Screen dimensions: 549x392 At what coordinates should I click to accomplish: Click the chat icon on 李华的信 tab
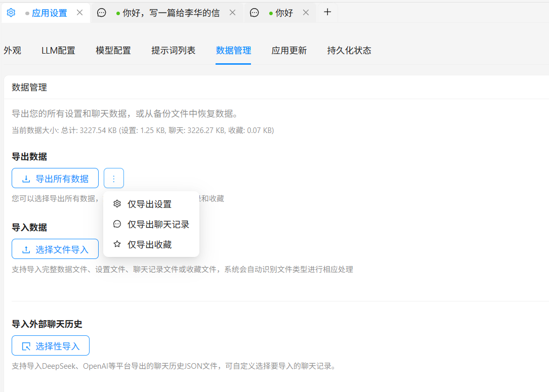[x=101, y=13]
